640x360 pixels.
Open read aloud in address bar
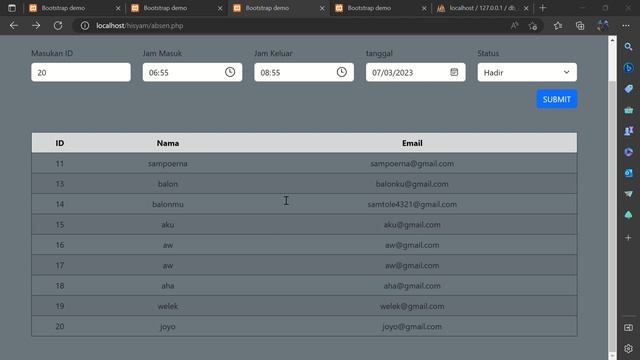click(x=514, y=26)
